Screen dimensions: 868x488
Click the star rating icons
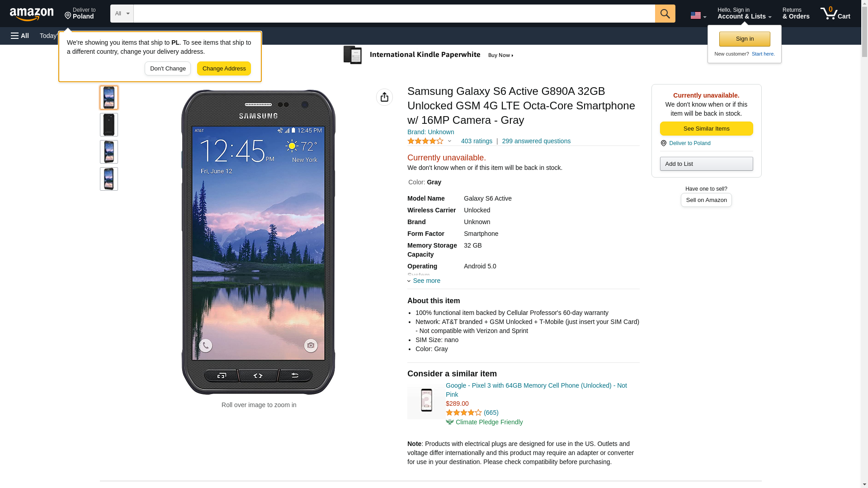coord(425,141)
